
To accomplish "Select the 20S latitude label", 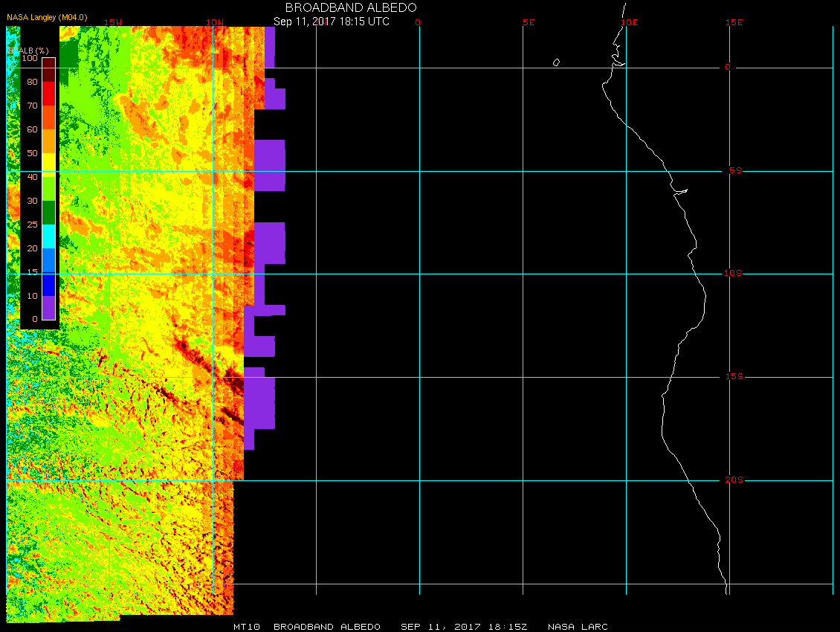I will [x=733, y=480].
